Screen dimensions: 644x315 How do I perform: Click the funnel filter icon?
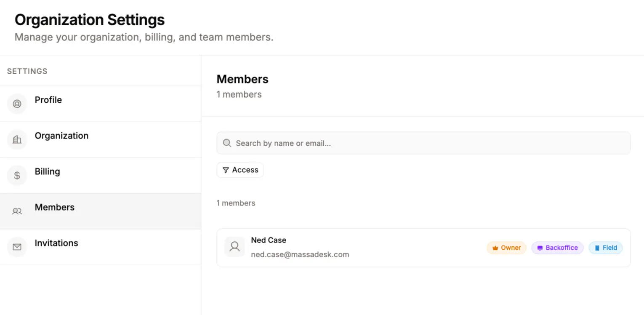226,170
